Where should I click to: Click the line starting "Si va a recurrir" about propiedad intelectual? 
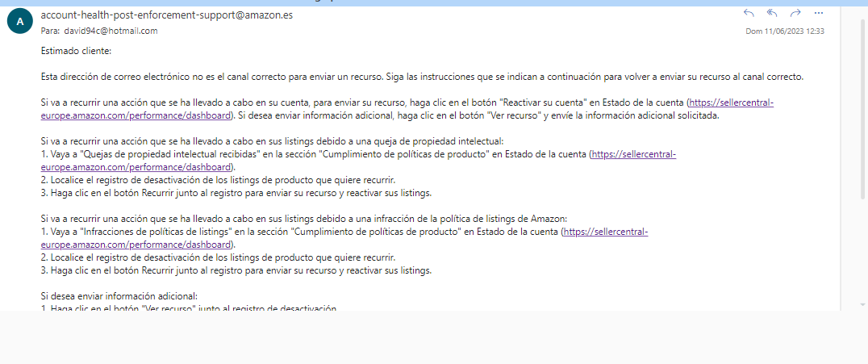[x=271, y=141]
